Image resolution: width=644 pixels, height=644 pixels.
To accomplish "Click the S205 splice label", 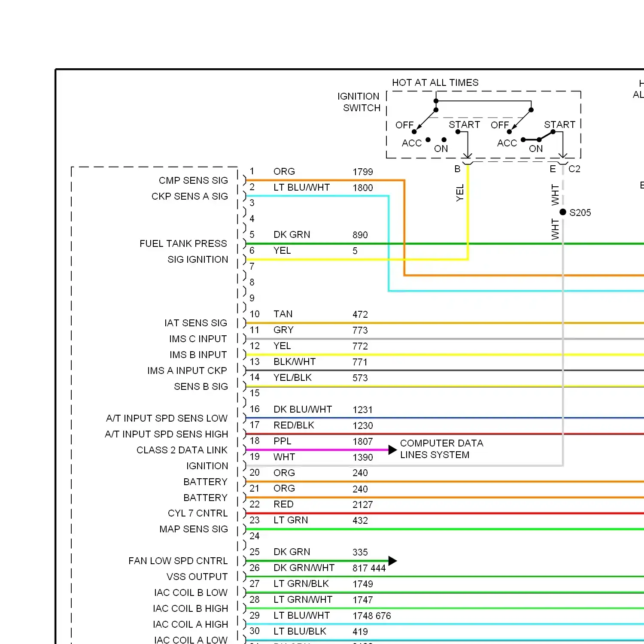I will click(x=580, y=213).
